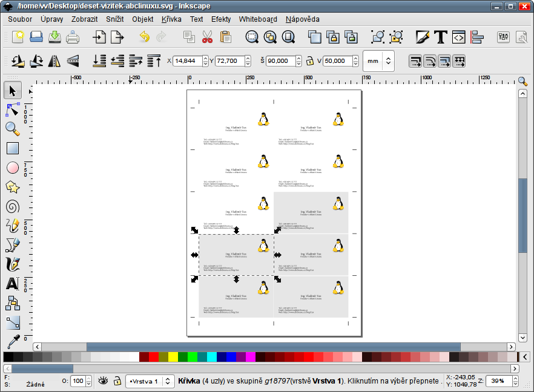Pick the Ellipse circle tool
This screenshot has height=392, width=534.
point(13,168)
